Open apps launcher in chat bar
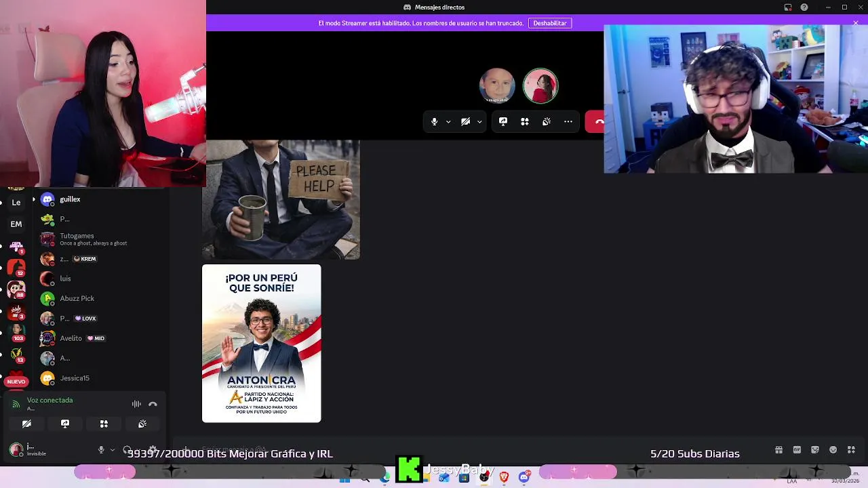This screenshot has height=488, width=868. coord(852,450)
